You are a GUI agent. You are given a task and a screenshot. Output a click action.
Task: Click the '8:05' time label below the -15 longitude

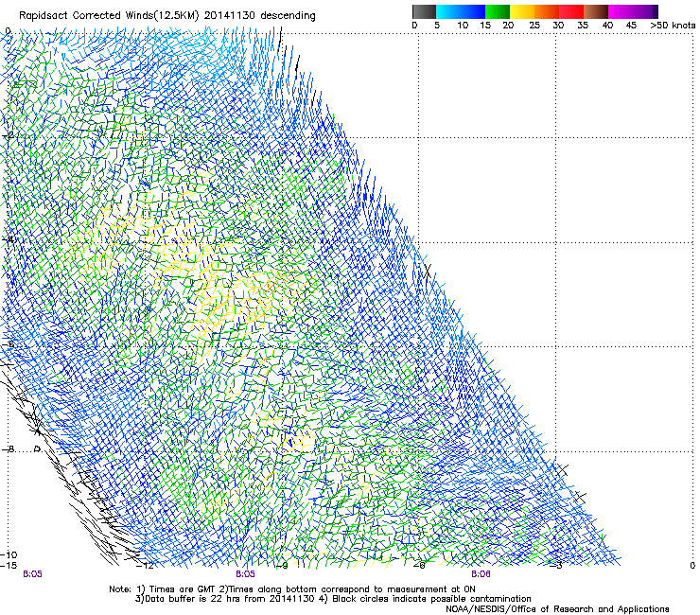32,574
